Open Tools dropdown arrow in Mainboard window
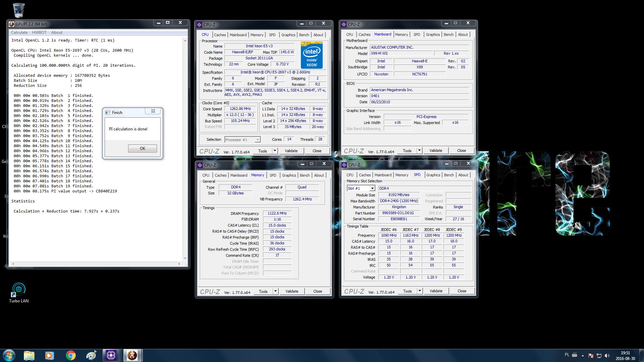The height and width of the screenshot is (362, 644). pos(419,150)
